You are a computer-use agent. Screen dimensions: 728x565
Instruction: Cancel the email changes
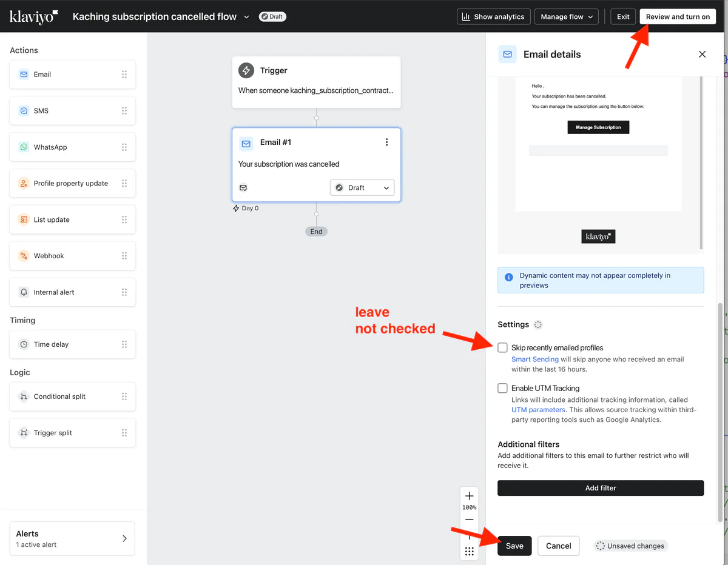(558, 546)
